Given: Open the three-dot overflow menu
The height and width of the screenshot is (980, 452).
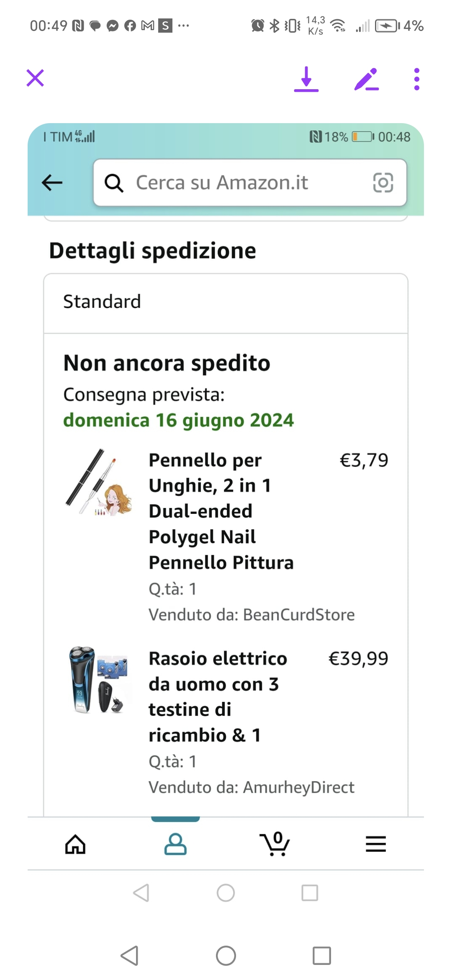Looking at the screenshot, I should coord(416,79).
